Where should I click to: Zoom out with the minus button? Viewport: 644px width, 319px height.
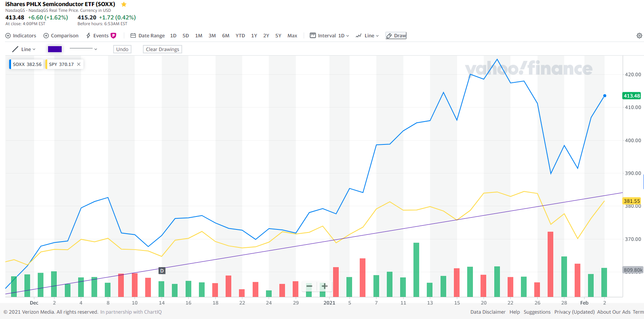click(x=309, y=286)
